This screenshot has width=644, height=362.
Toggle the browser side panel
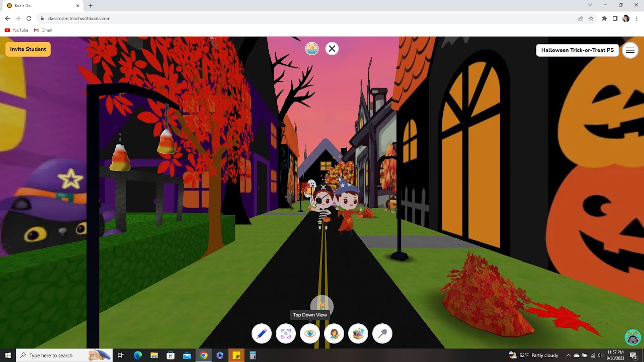(615, 19)
